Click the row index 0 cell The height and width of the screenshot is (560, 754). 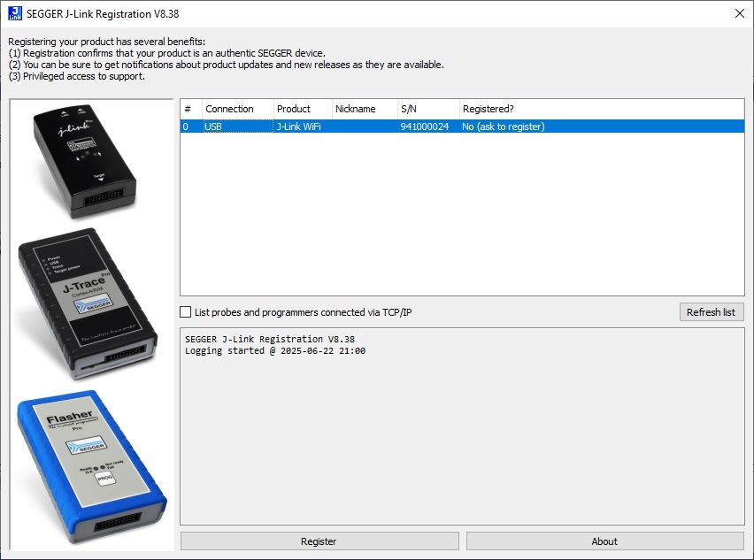tap(191, 127)
